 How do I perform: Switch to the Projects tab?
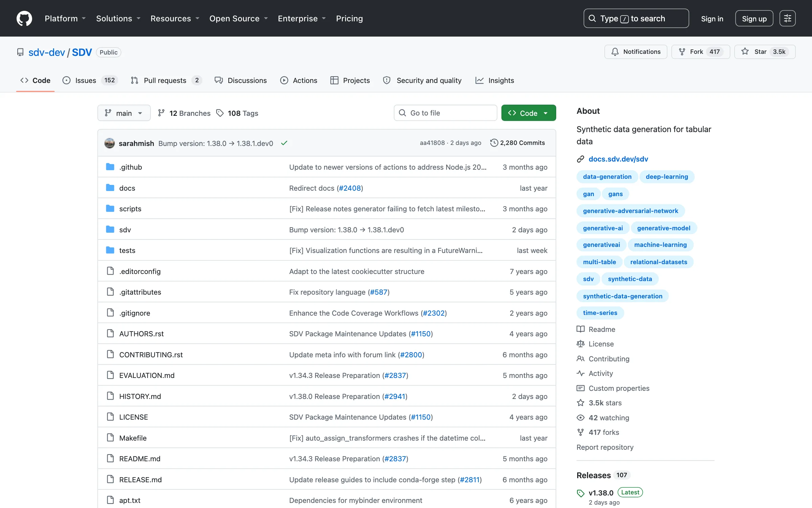click(x=350, y=80)
